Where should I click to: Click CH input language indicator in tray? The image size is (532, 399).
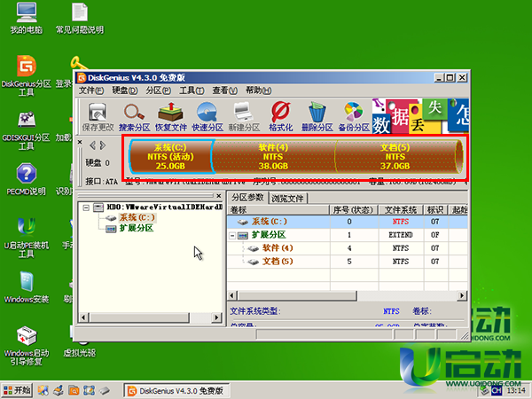tap(497, 391)
